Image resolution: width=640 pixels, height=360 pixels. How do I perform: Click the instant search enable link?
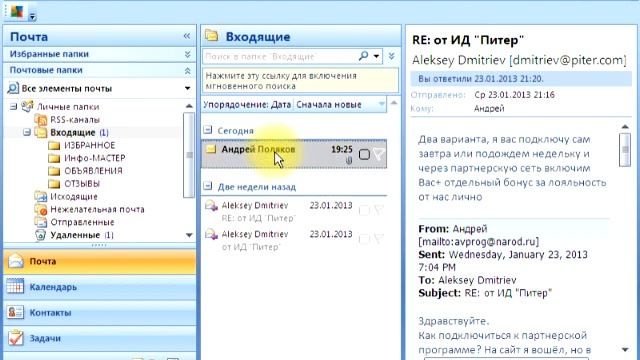[300, 81]
